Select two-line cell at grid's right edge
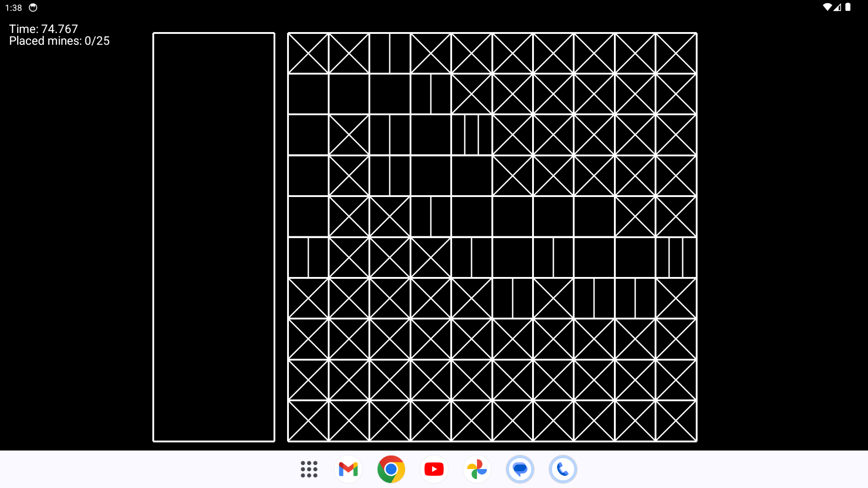Screen dimensions: 868x488 pos(676,258)
